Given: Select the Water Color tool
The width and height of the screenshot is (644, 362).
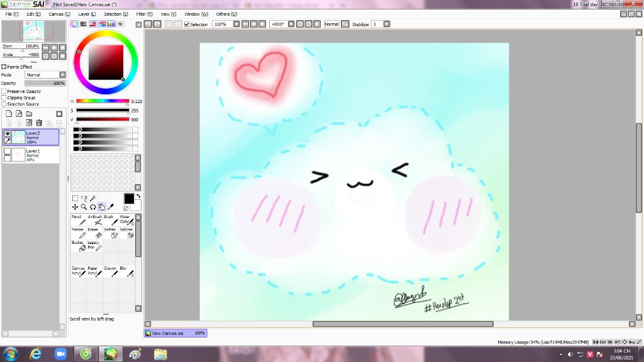Looking at the screenshot, I should point(126,220).
